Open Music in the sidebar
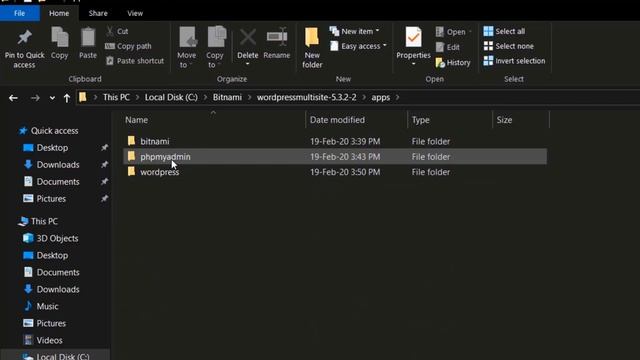640x360 pixels. point(47,306)
